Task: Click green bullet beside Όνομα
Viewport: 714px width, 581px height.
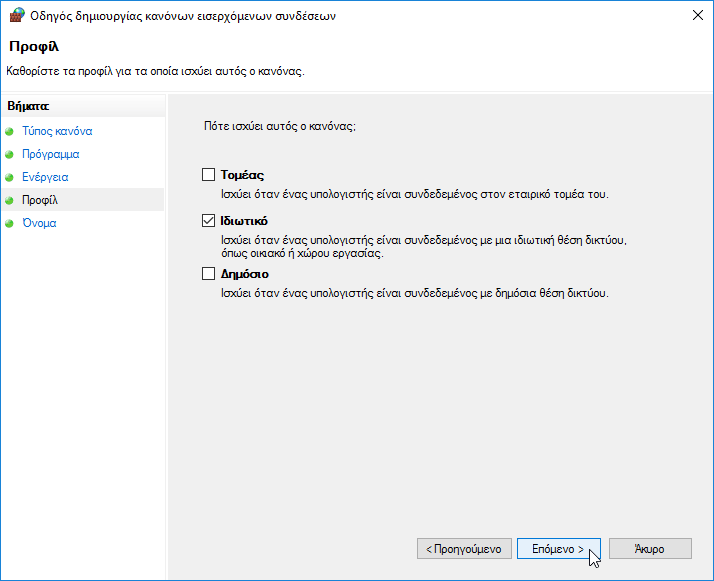Action: pos(9,223)
